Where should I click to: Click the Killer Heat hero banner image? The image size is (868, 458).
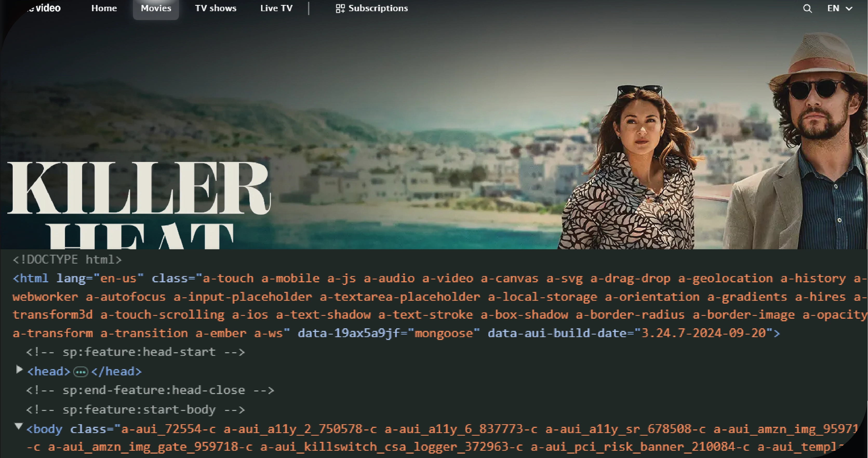click(x=438, y=118)
